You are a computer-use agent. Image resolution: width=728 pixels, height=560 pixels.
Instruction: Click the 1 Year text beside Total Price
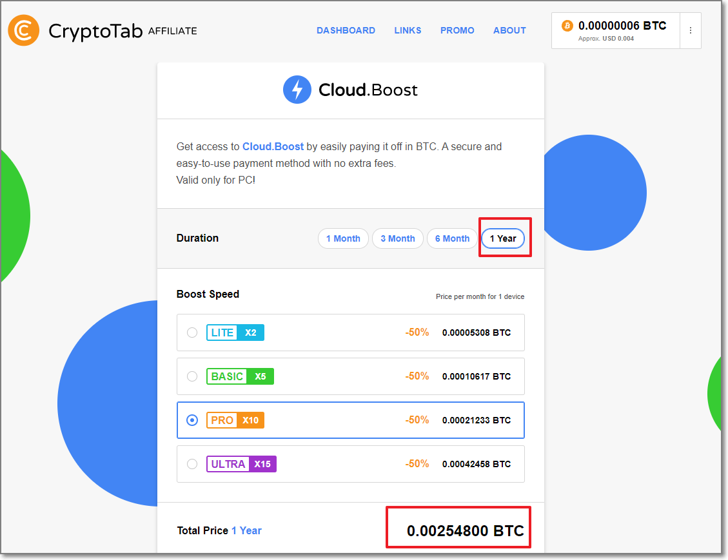246,531
